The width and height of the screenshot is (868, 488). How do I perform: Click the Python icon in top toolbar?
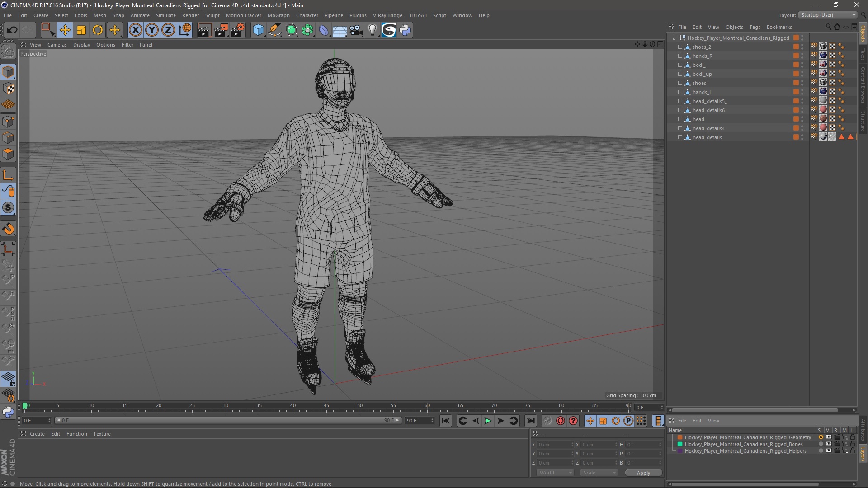click(405, 30)
